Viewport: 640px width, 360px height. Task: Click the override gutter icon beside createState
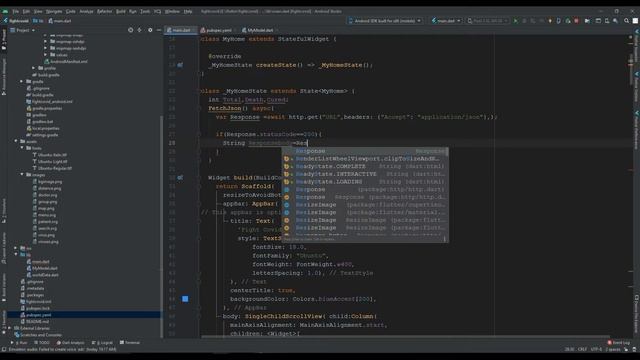tap(180, 65)
